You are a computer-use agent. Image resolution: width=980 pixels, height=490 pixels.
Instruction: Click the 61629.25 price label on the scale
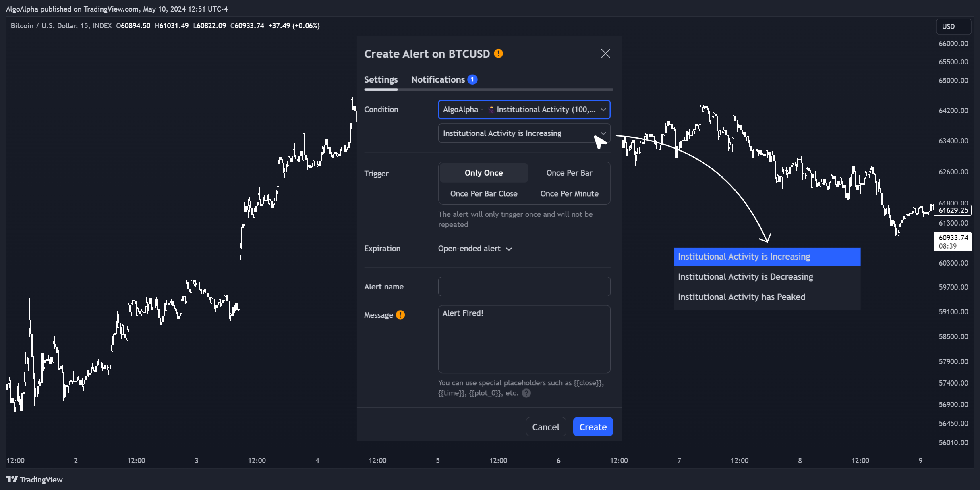[x=953, y=210]
